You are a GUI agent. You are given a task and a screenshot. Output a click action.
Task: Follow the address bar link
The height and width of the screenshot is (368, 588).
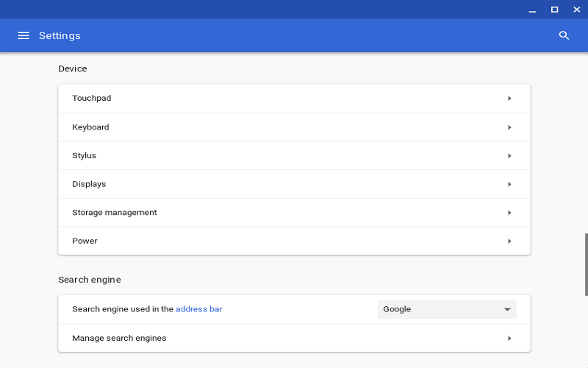[198, 309]
